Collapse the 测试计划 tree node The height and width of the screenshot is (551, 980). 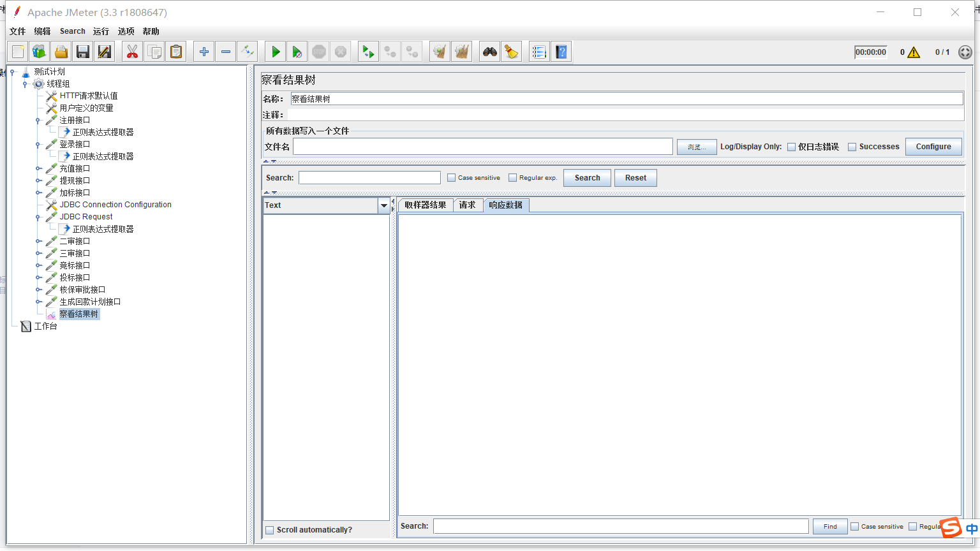[12, 72]
